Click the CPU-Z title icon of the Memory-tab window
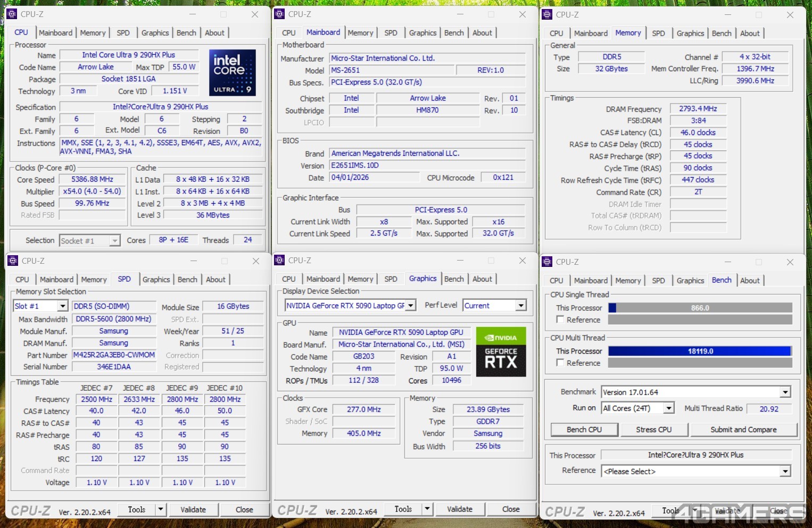The image size is (812, 528). pyautogui.click(x=547, y=15)
